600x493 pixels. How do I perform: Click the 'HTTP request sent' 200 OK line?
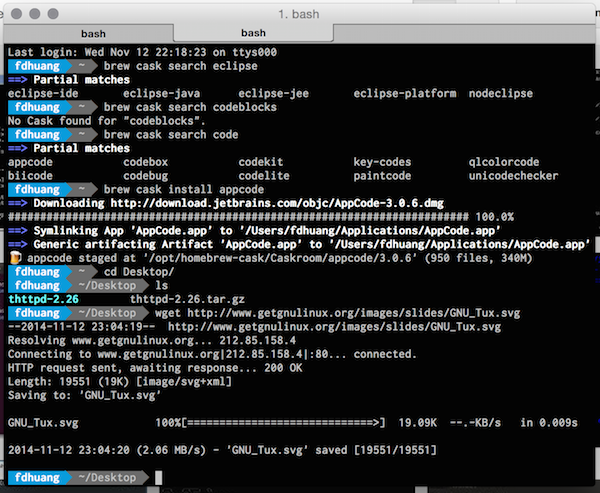click(155, 368)
